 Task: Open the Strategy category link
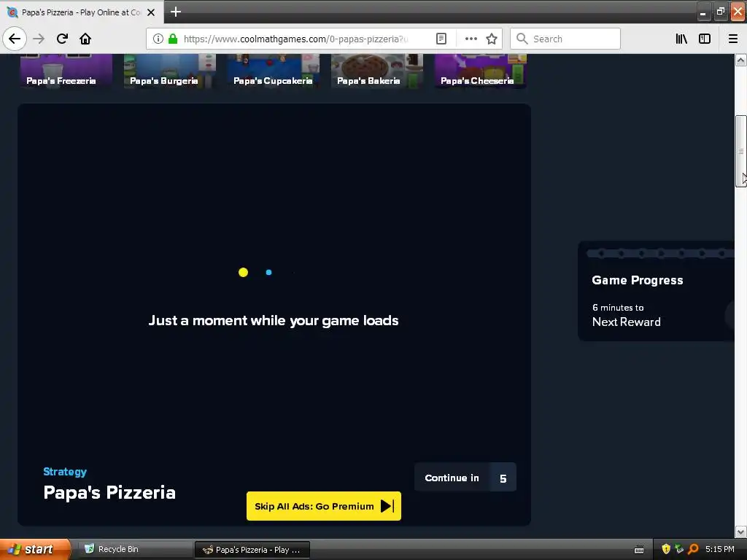point(65,472)
